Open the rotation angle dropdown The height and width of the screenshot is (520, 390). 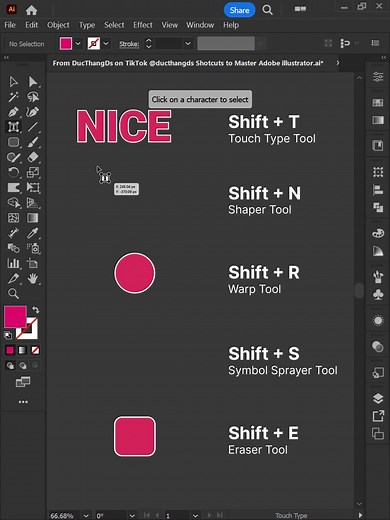tap(132, 515)
